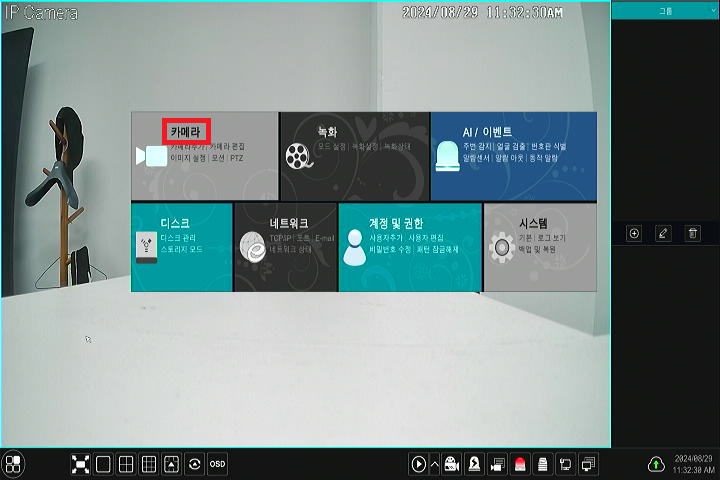
Task: Add a new group with the plus icon
Action: [634, 233]
